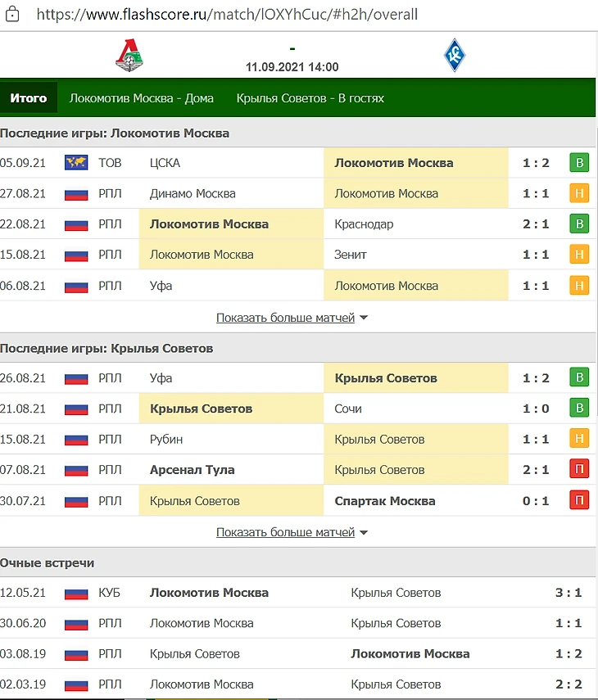
Task: Open the 2 : 2 score from 02.03.19
Action: pos(569,684)
